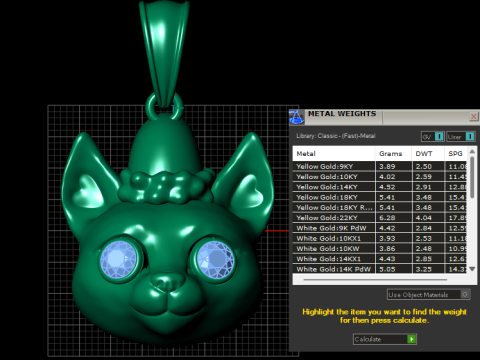The image size is (480, 360).
Task: Select the Yellow Gold:10KY row
Action: click(380, 177)
